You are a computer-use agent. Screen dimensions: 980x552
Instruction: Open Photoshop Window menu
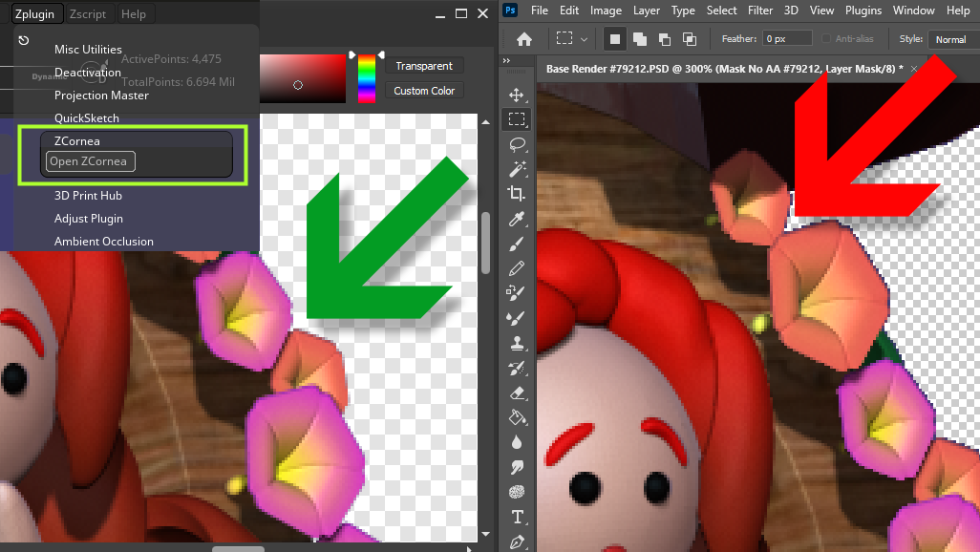coord(913,11)
